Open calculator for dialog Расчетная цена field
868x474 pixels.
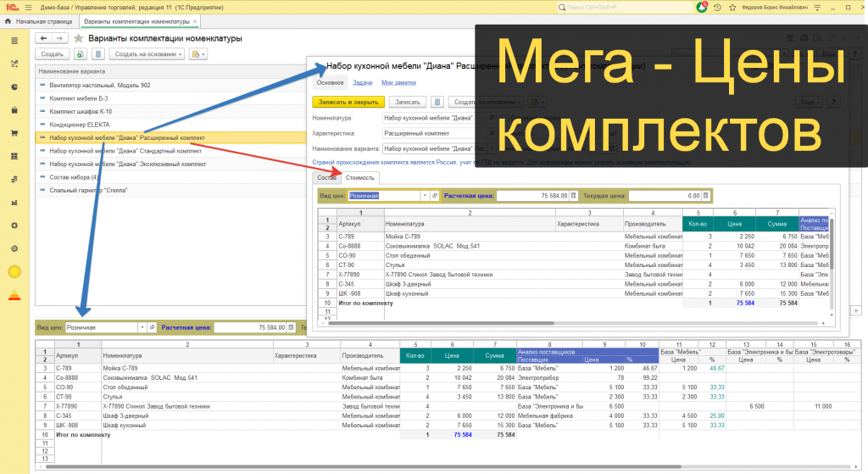click(x=574, y=196)
